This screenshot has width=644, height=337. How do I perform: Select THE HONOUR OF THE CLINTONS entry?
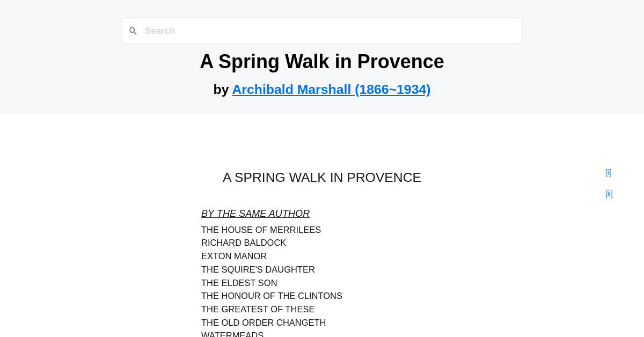[272, 296]
